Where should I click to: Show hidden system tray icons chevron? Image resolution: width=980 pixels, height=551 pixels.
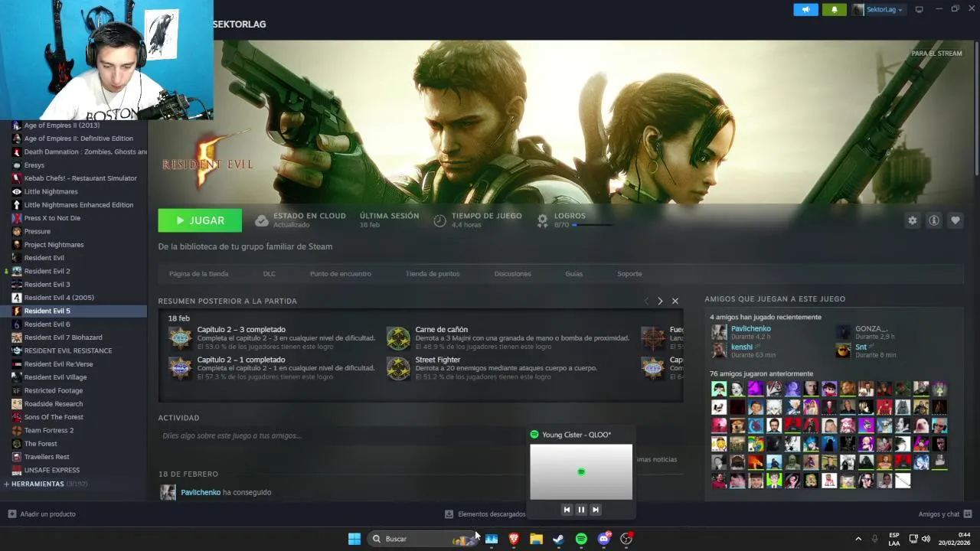(x=858, y=539)
